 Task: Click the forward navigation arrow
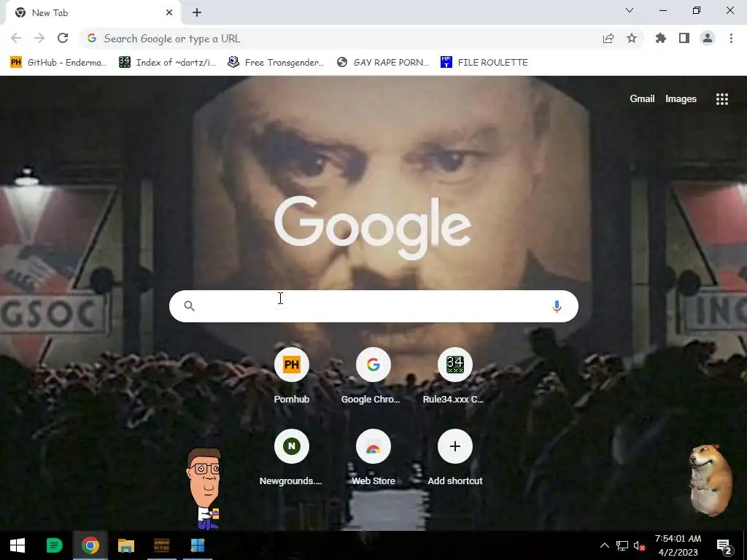point(39,38)
